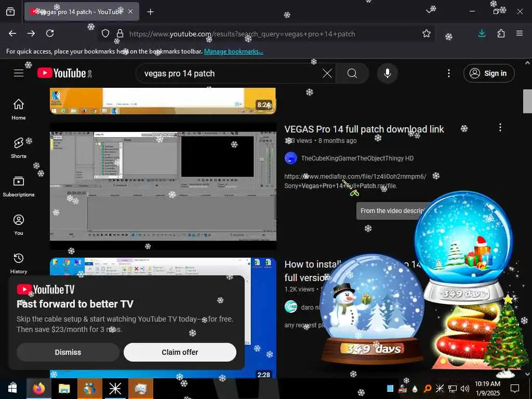This screenshot has width=532, height=399.
Task: Open the Firefox recent tabs view icon
Action: [10, 11]
